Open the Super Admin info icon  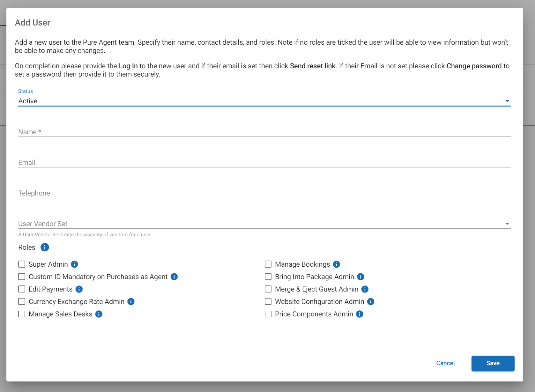74,264
